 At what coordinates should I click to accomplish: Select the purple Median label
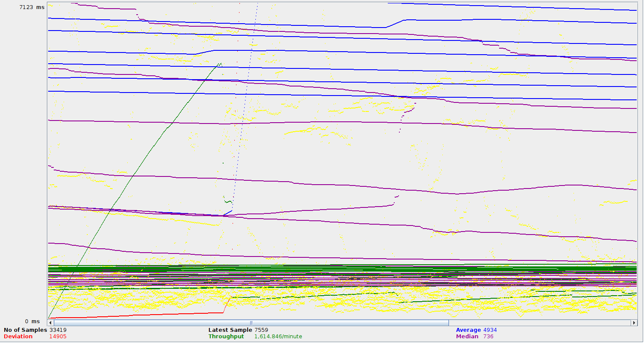click(467, 337)
